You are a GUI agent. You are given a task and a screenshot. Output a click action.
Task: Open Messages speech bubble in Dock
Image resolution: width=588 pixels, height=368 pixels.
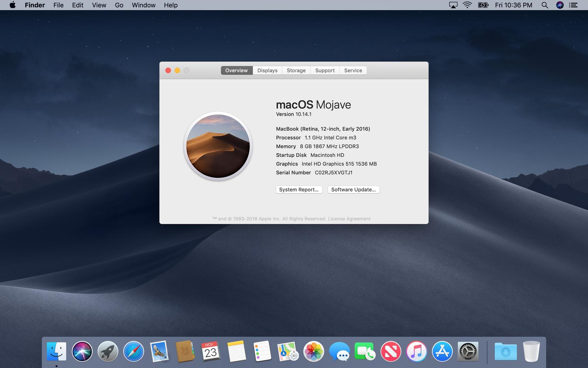click(x=339, y=351)
